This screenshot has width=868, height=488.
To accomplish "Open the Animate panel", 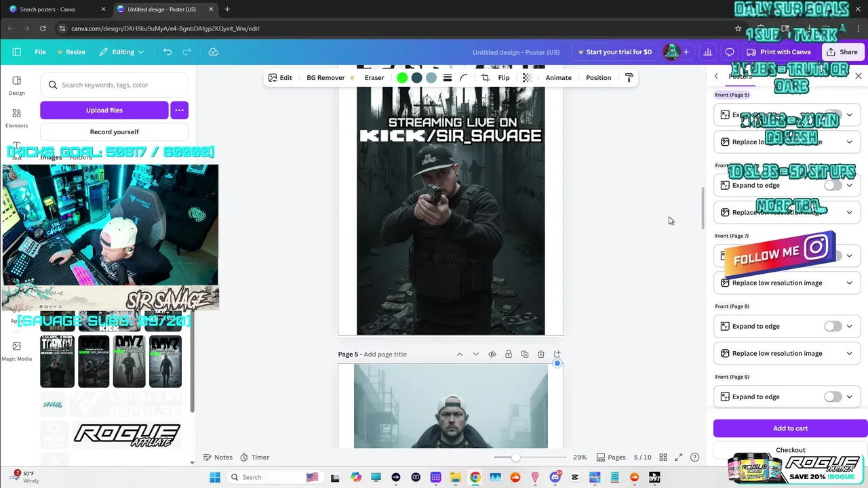I will [559, 78].
